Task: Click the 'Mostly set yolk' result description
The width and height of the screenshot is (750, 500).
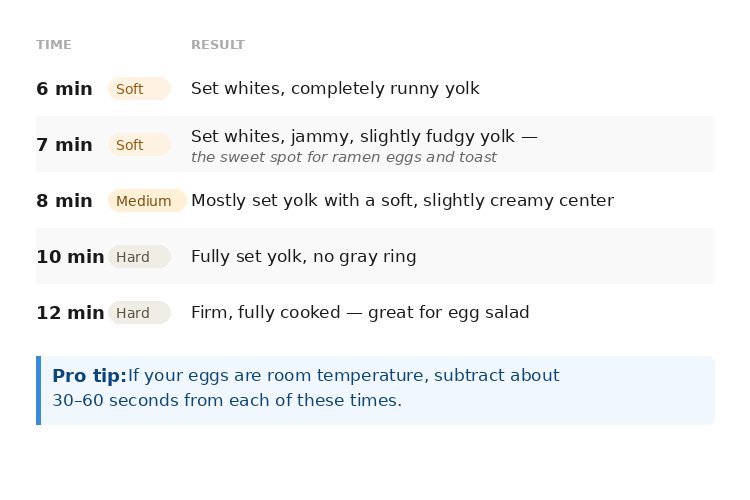Action: pyautogui.click(x=402, y=201)
